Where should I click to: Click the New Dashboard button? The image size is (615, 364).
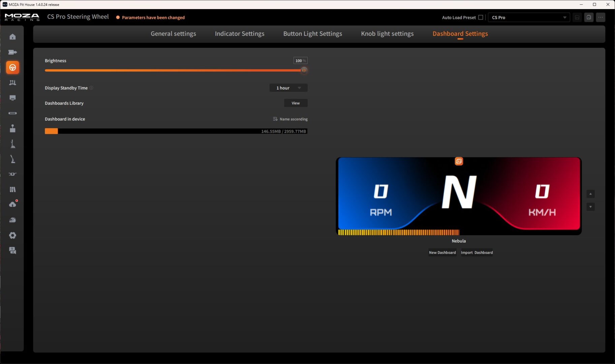coord(442,252)
